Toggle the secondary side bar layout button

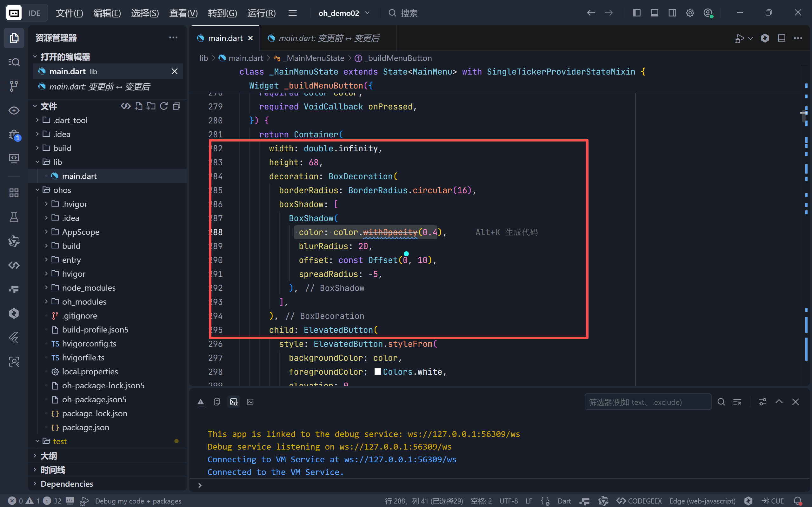click(x=672, y=13)
